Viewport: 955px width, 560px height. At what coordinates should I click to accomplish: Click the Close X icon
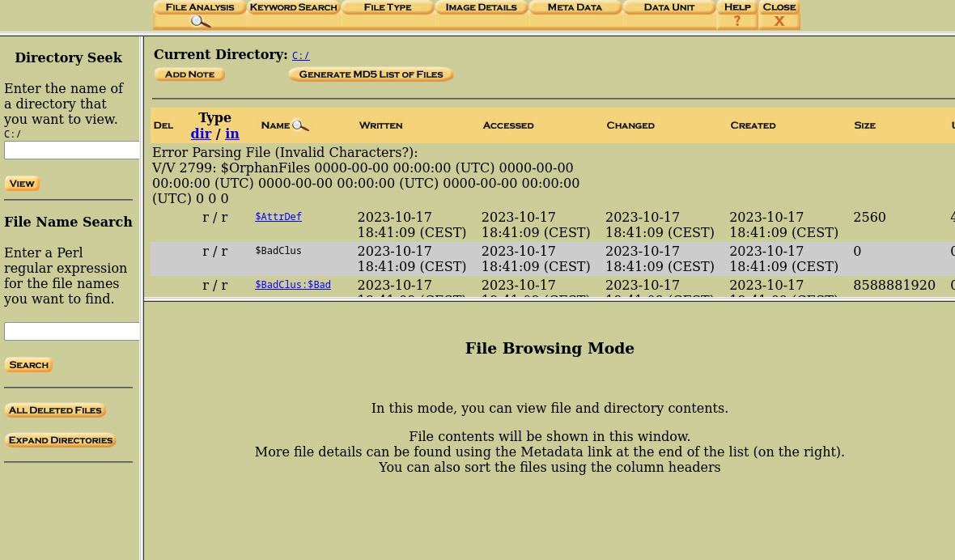tap(779, 22)
